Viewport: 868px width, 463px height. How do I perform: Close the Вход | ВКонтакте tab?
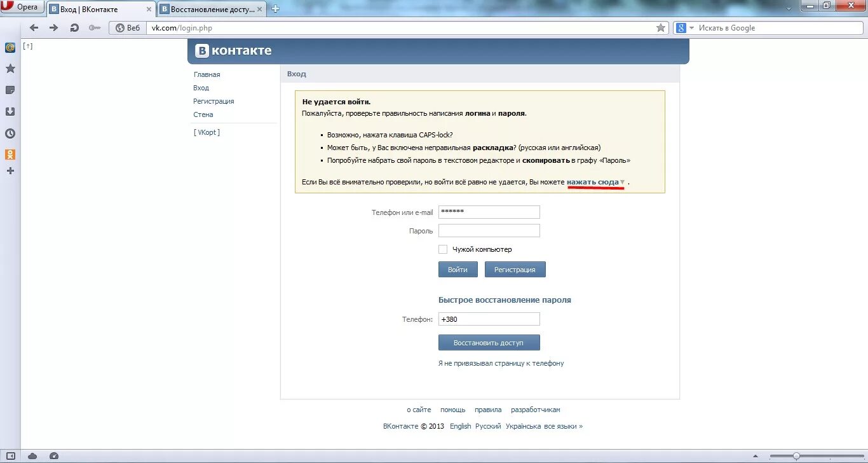[x=149, y=10]
